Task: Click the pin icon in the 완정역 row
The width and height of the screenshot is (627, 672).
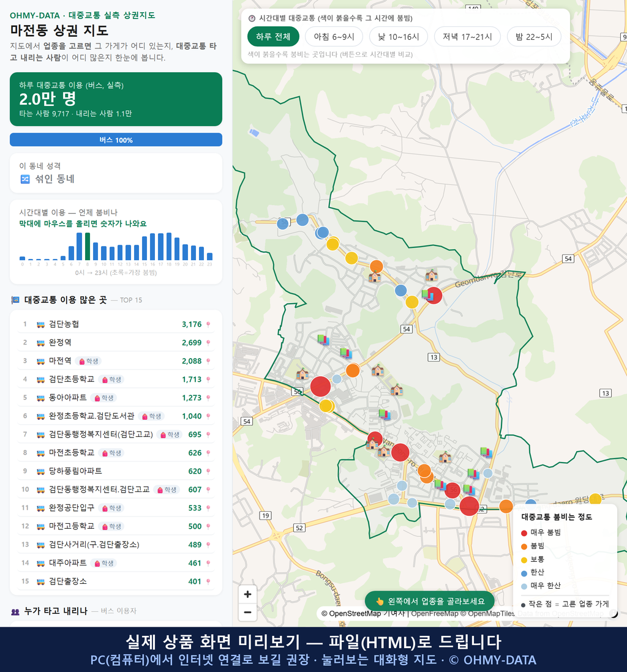Action: [208, 343]
